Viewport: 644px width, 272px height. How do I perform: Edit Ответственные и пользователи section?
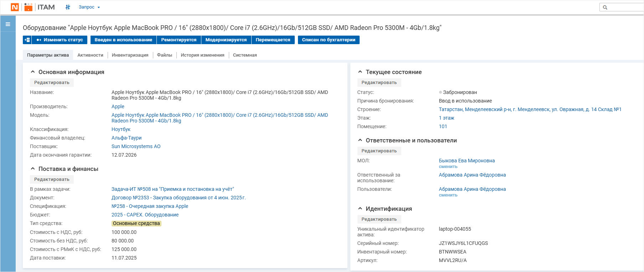point(379,151)
